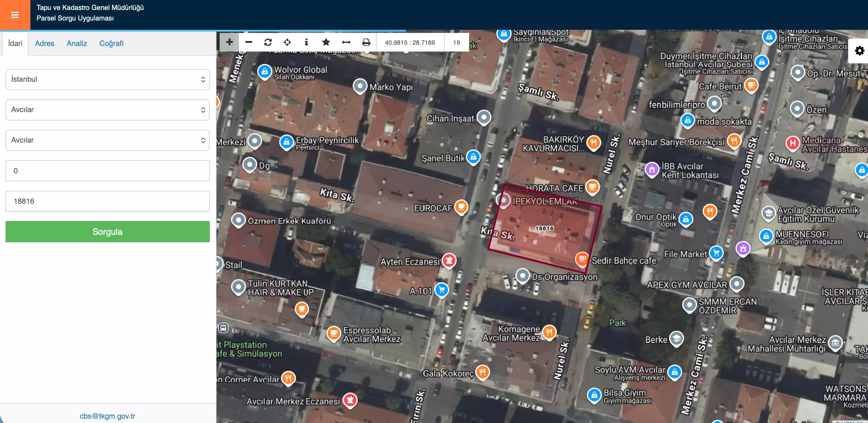Click the Medicana hospital marker
This screenshot has width=868, height=423.
pos(793,144)
